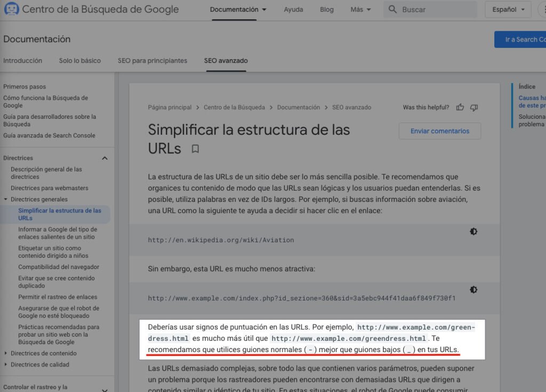This screenshot has width=546, height=392.
Task: Toggle dark theme on Wikipedia URL code block
Action: [473, 231]
